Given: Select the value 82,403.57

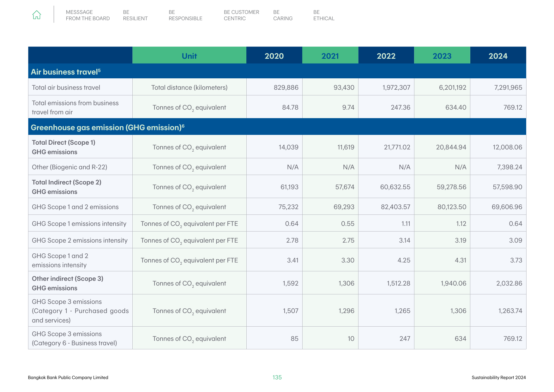Looking at the screenshot, I should (x=395, y=207).
